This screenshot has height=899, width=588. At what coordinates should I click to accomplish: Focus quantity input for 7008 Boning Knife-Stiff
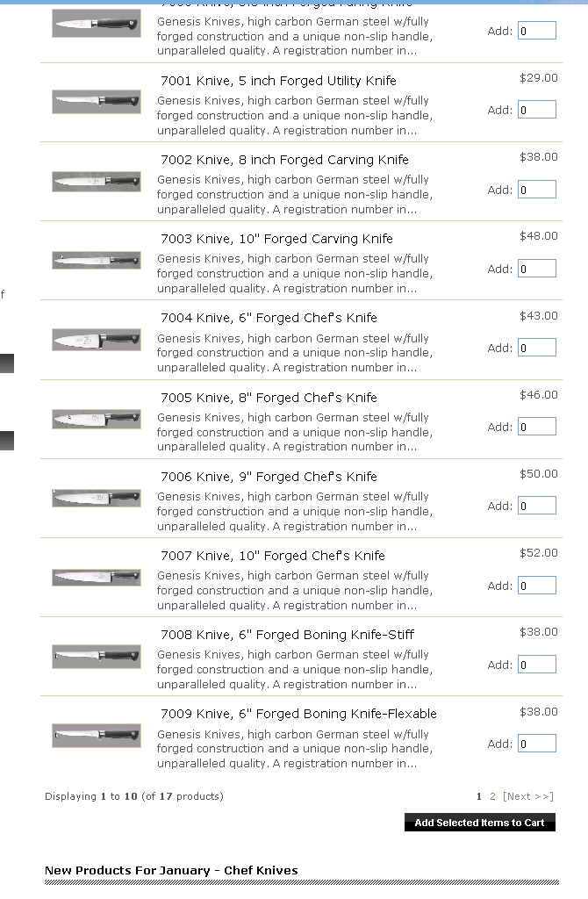click(x=536, y=665)
